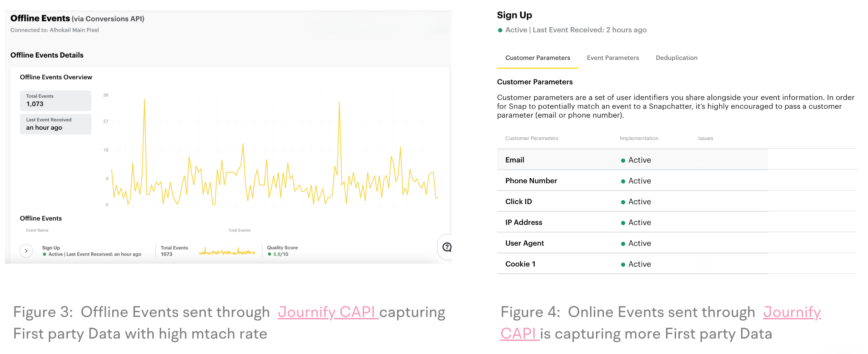The image size is (868, 354).
Task: Click the Cookie 1 active status dot
Action: pos(623,265)
